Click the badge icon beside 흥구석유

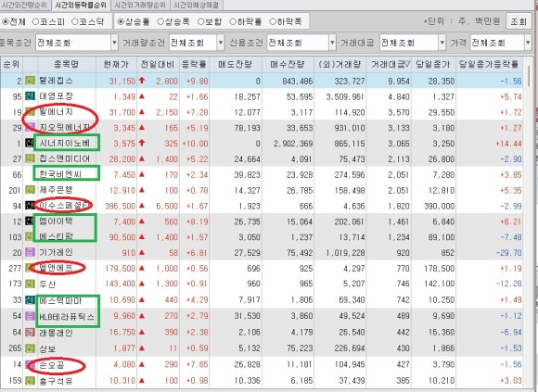pos(31,380)
